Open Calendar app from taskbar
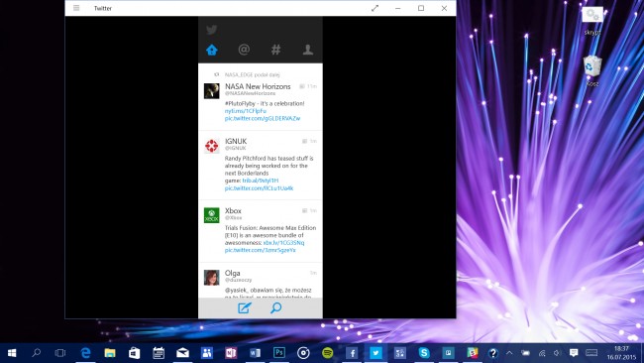The width and height of the screenshot is (644, 363). coord(159,353)
